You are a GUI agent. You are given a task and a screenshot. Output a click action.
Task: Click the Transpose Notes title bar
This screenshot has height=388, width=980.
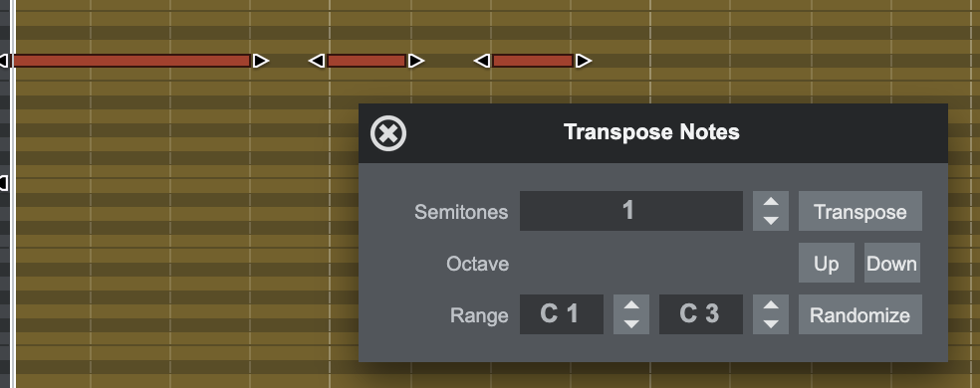pyautogui.click(x=652, y=133)
